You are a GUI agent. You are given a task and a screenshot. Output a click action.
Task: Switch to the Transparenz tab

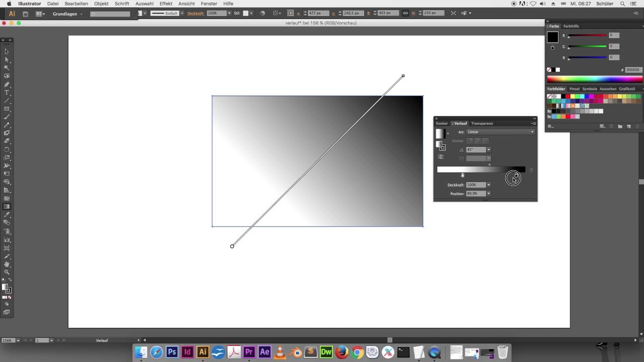(x=482, y=123)
